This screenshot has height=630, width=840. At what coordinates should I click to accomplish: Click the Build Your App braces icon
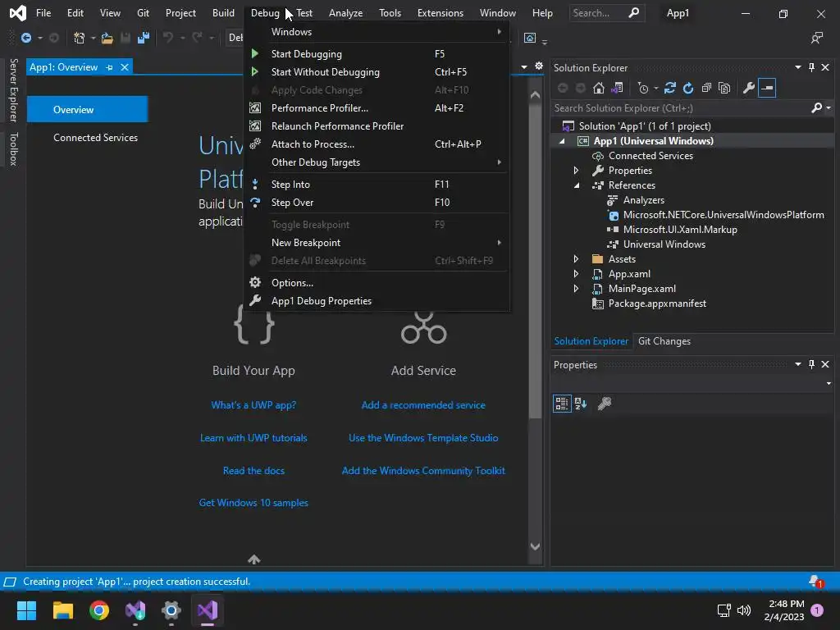254,325
